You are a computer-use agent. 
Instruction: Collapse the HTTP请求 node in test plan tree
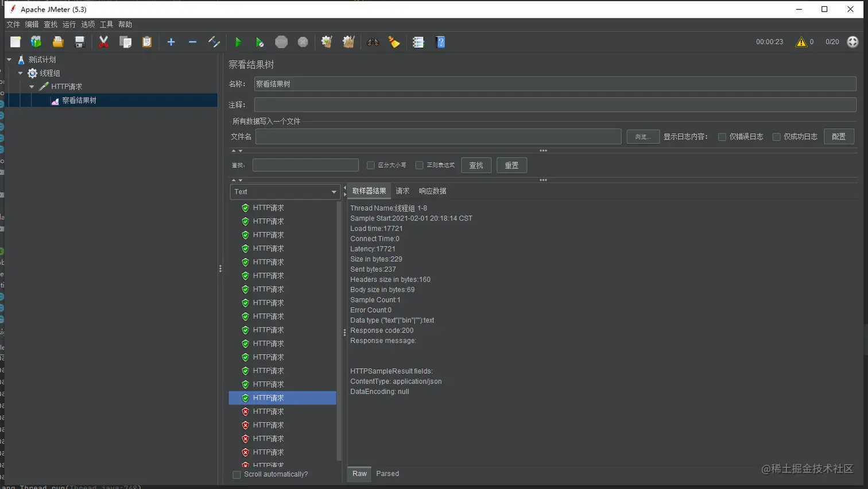coord(32,87)
